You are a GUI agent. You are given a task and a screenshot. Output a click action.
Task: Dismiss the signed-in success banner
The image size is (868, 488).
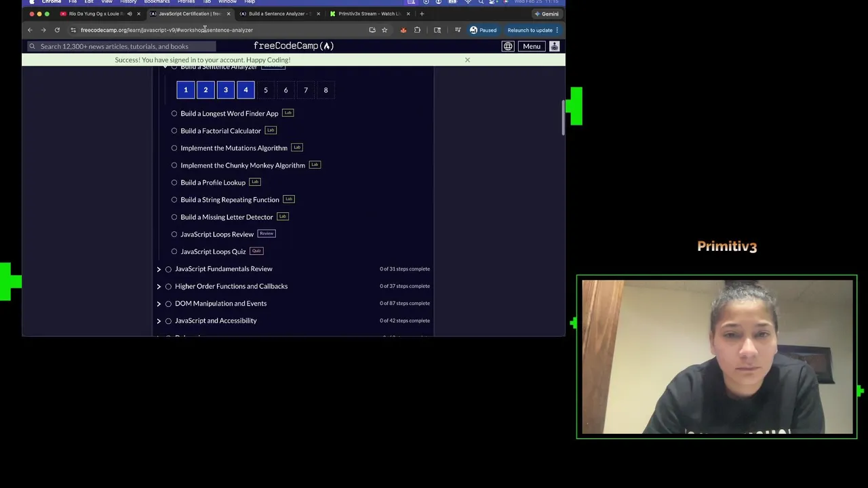(x=467, y=60)
